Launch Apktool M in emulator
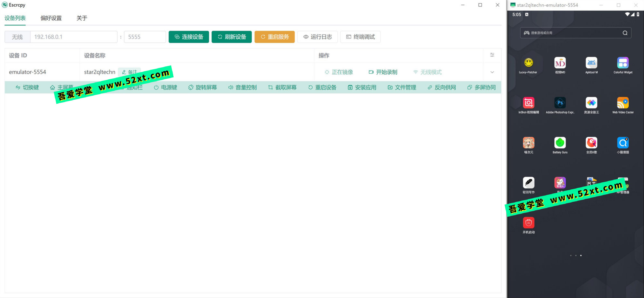Screen dimensions: 644x298 (591, 65)
